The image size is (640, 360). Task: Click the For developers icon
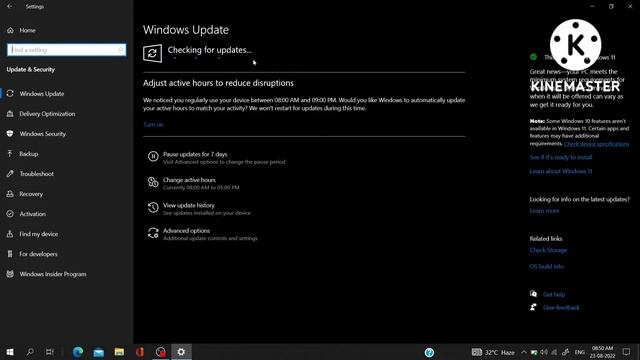point(10,254)
